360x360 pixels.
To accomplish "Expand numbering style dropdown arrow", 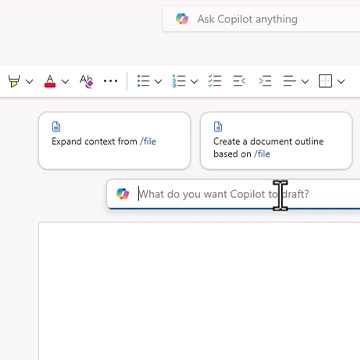I will tap(194, 81).
